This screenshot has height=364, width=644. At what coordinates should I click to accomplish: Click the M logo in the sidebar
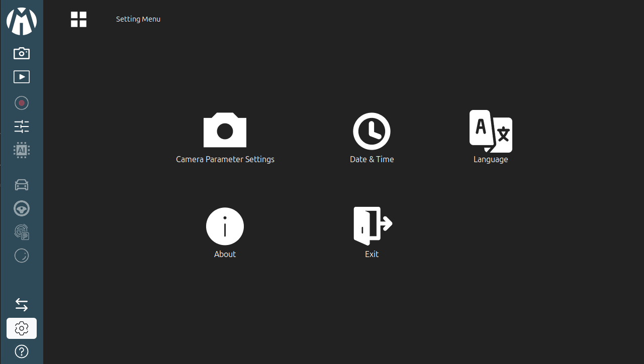pyautogui.click(x=22, y=22)
